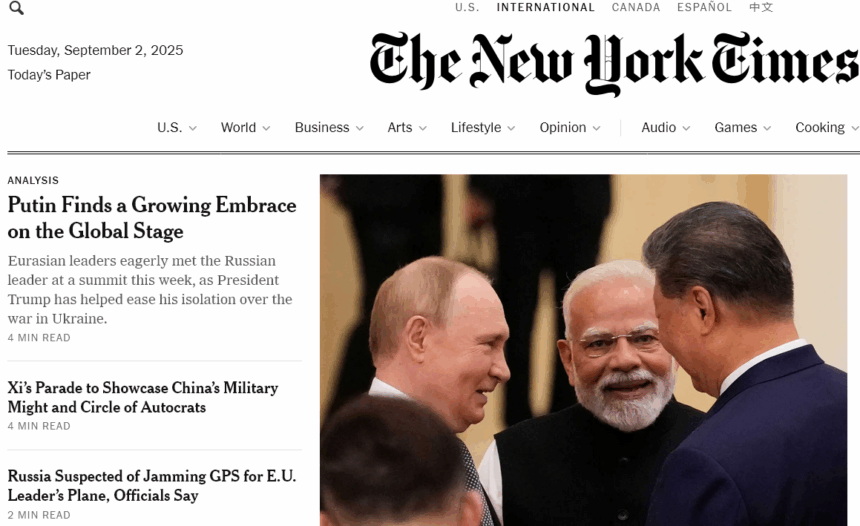Open the Lifestyle dropdown menu
The height and width of the screenshot is (526, 860).
[483, 128]
